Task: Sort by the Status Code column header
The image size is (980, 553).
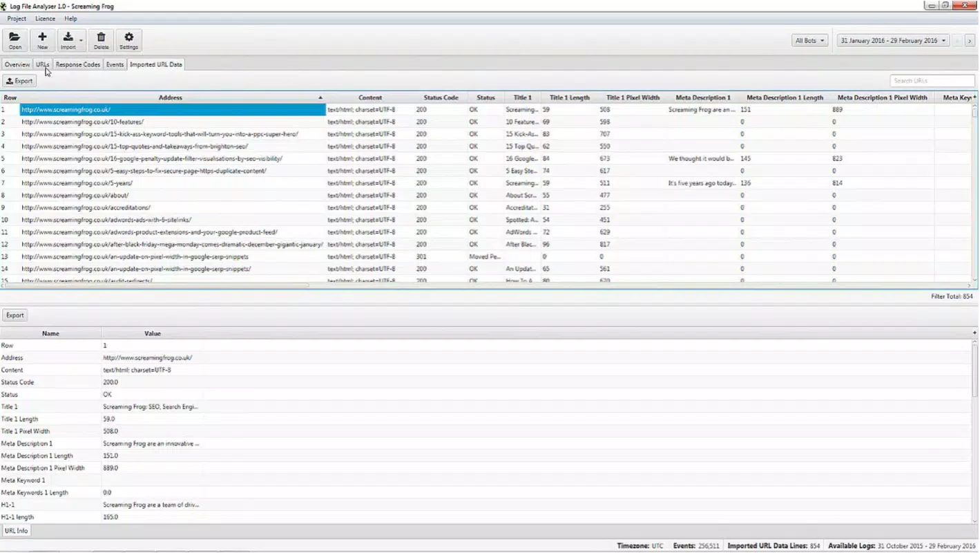Action: pos(441,97)
